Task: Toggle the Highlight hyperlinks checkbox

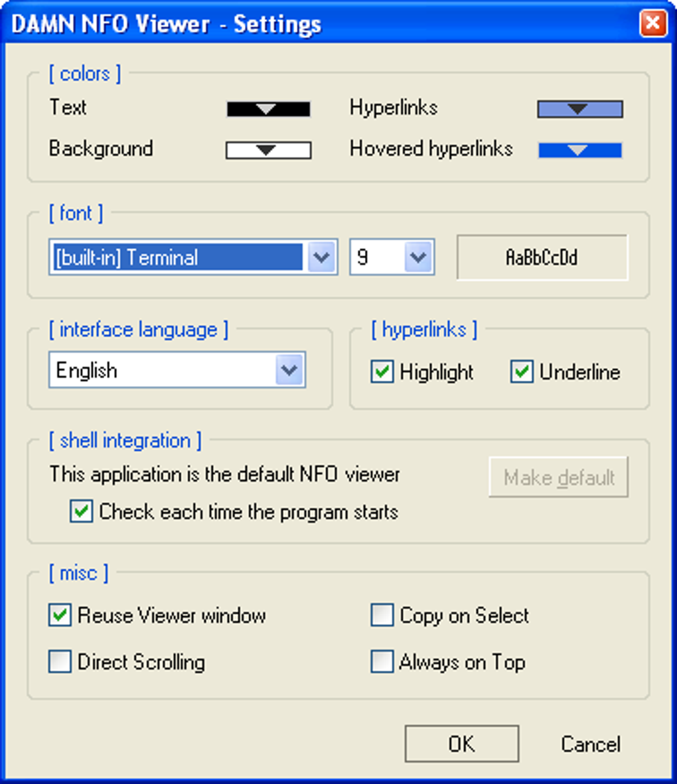Action: pos(382,372)
